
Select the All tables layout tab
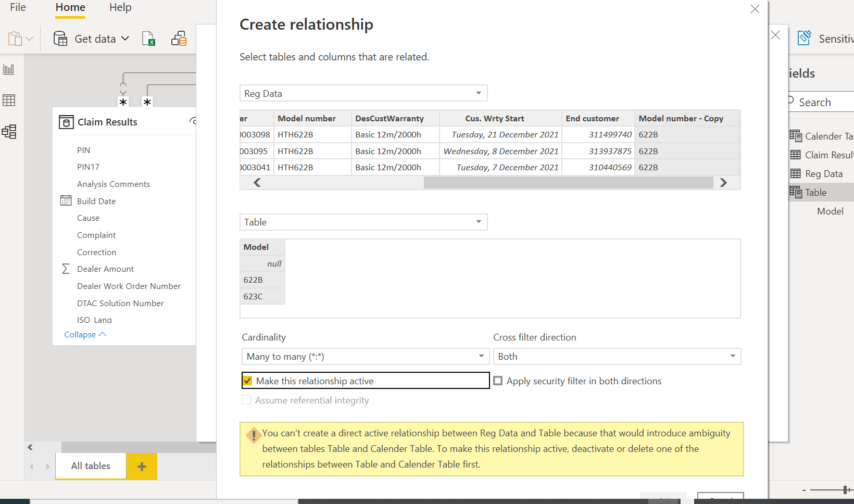coord(91,466)
